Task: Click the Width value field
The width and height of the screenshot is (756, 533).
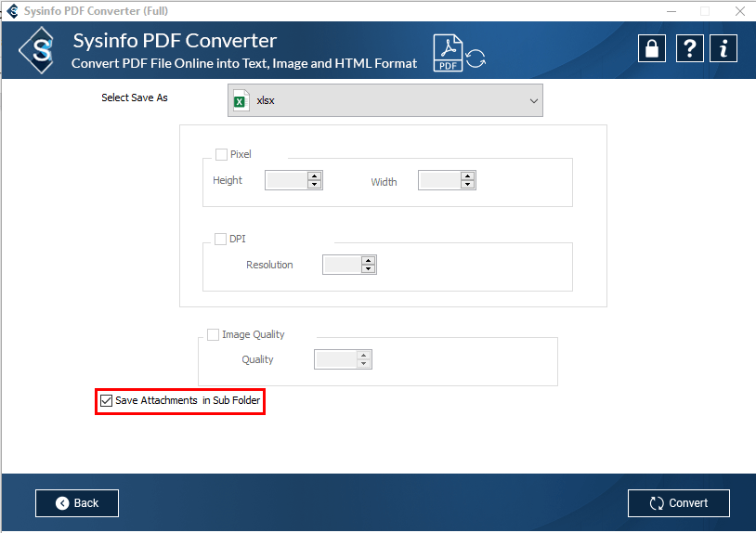Action: click(x=440, y=180)
